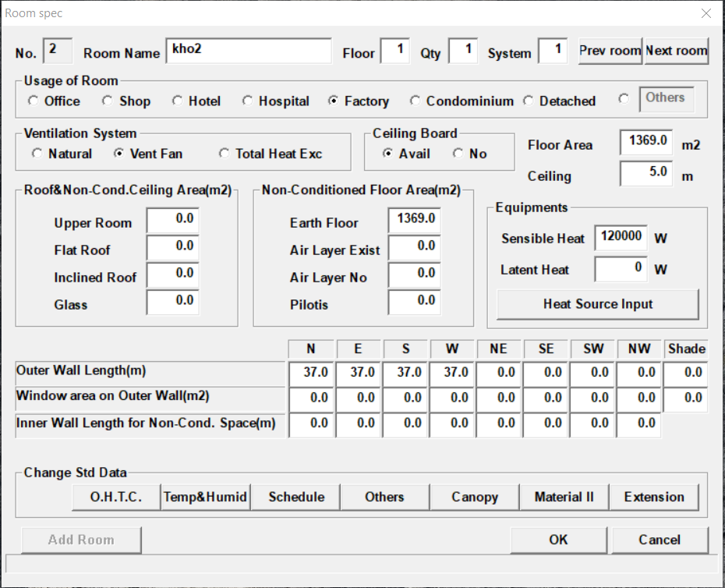This screenshot has width=725, height=588.
Task: Click the Floor Area input field
Action: (645, 143)
